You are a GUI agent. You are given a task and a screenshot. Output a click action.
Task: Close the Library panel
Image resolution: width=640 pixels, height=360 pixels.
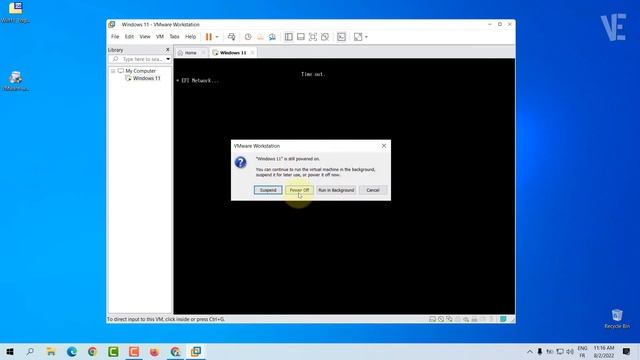tap(167, 49)
